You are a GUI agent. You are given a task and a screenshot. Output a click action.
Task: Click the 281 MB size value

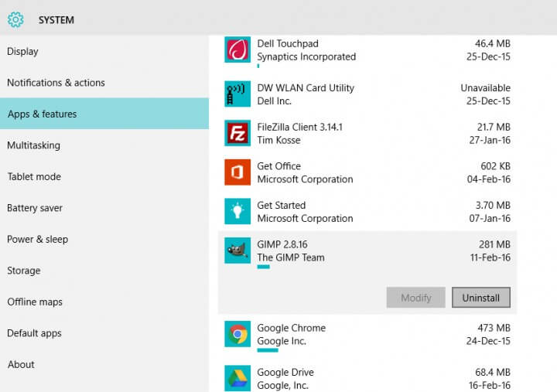(x=494, y=244)
